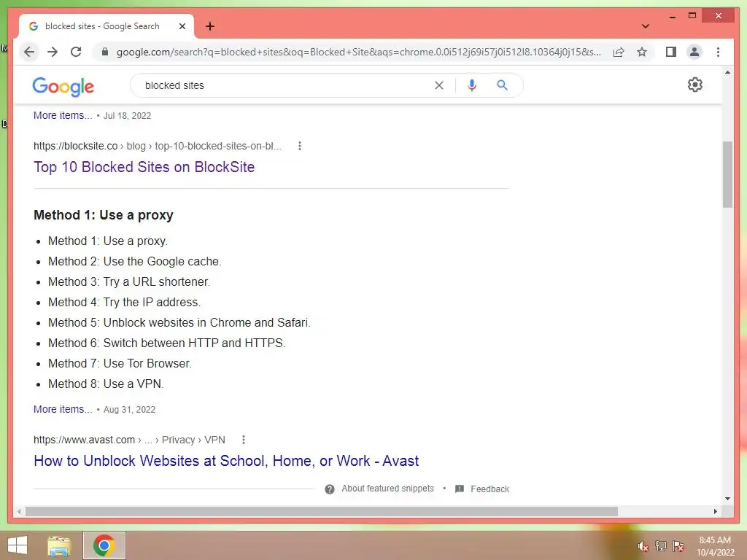The image size is (747, 560).
Task: Open the Chrome side panel icon
Action: (x=671, y=52)
